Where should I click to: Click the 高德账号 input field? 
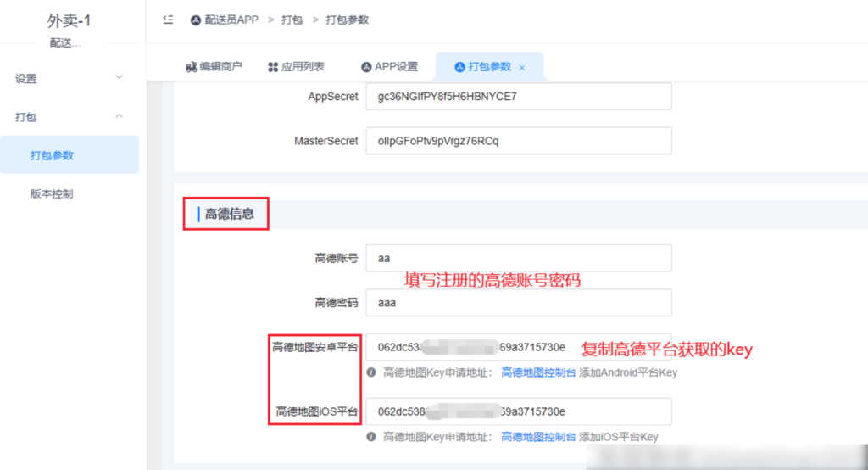pos(518,259)
